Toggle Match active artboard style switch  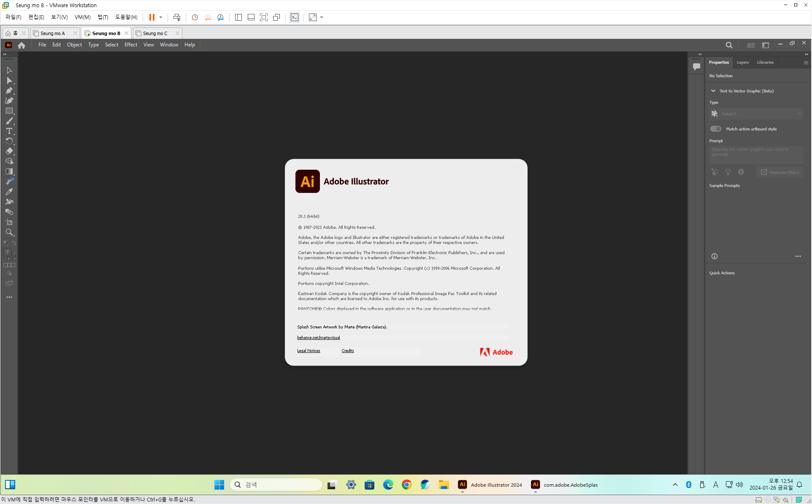[716, 129]
